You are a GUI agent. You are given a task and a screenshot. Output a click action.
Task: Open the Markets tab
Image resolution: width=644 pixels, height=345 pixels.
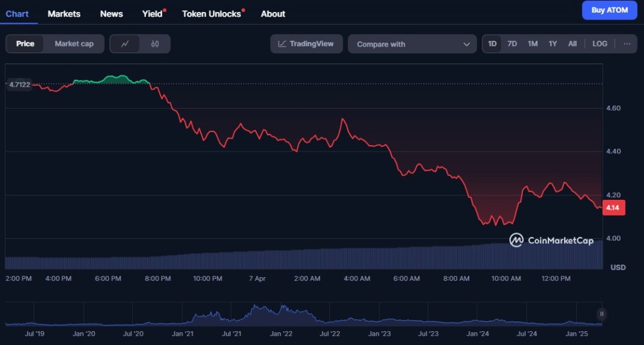pyautogui.click(x=64, y=14)
